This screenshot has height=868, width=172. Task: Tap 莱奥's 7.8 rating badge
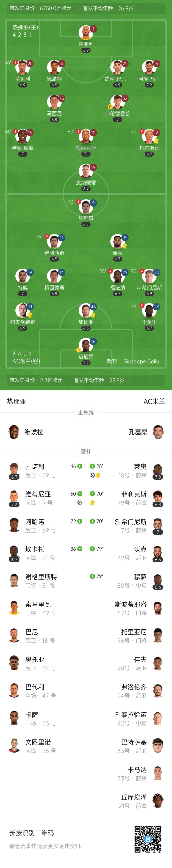point(158,477)
